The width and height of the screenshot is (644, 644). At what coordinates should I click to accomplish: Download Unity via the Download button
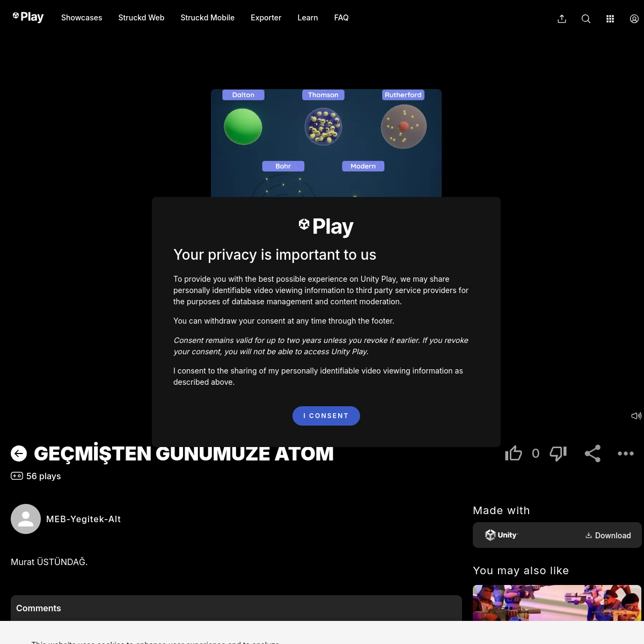[x=608, y=535]
